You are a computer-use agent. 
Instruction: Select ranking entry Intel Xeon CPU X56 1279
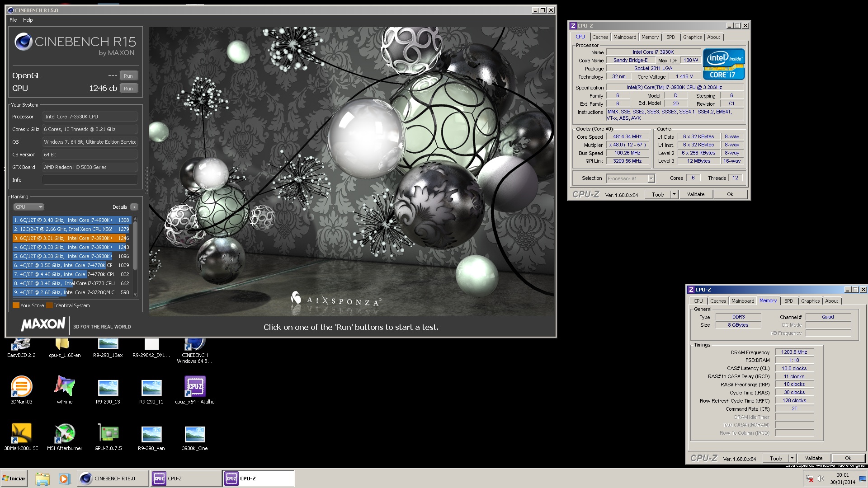coord(71,229)
